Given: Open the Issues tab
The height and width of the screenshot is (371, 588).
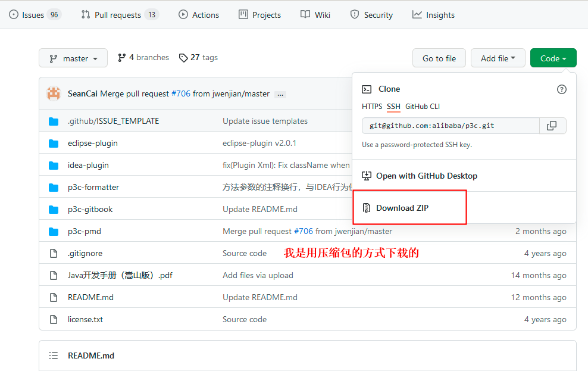Looking at the screenshot, I should tap(35, 15).
